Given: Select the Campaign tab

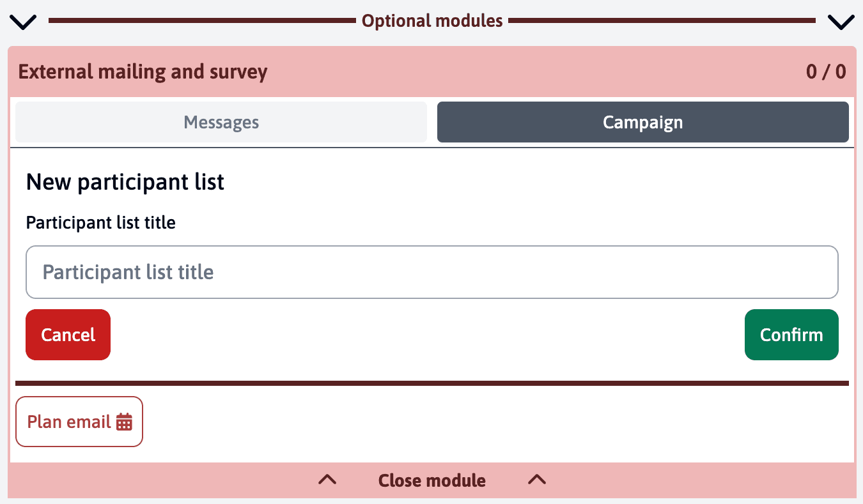Looking at the screenshot, I should (642, 122).
